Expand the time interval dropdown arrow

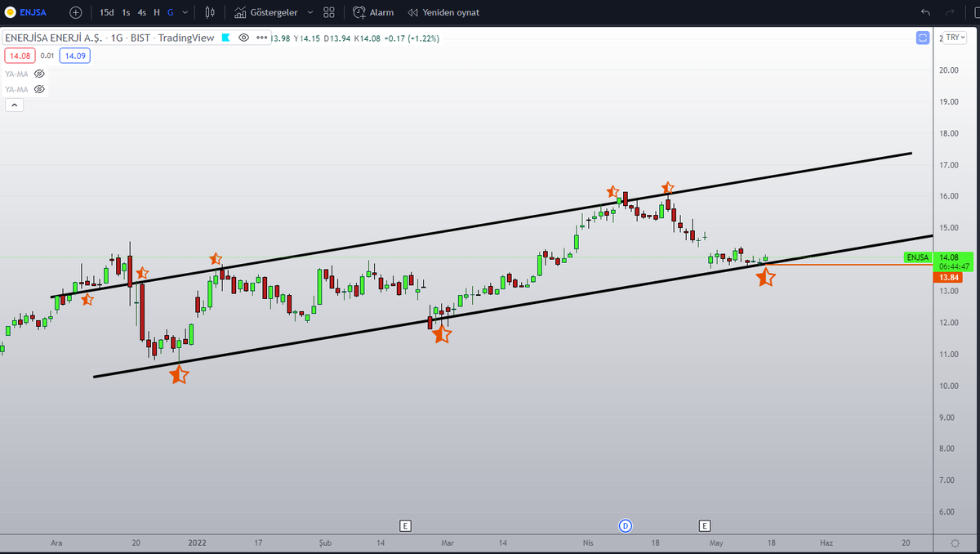coord(185,12)
